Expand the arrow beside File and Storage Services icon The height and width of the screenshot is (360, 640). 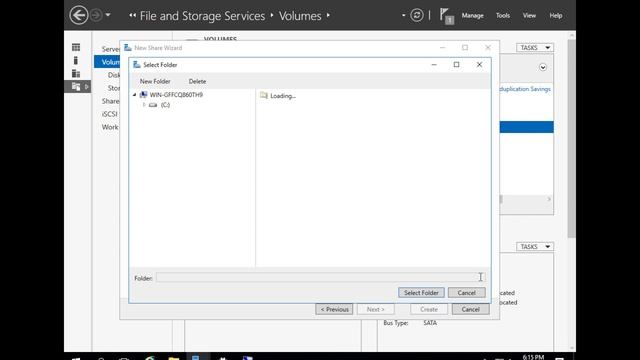point(87,87)
